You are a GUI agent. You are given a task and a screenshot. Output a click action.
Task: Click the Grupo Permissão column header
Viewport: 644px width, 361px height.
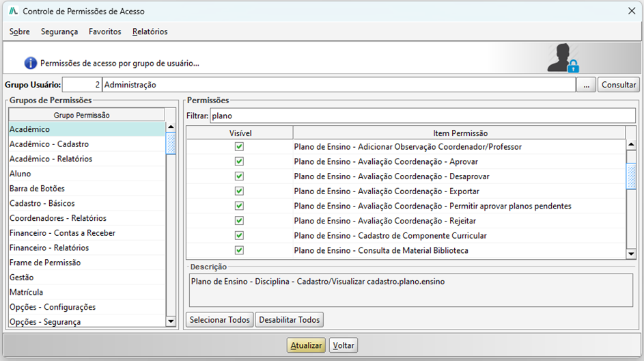coord(87,115)
